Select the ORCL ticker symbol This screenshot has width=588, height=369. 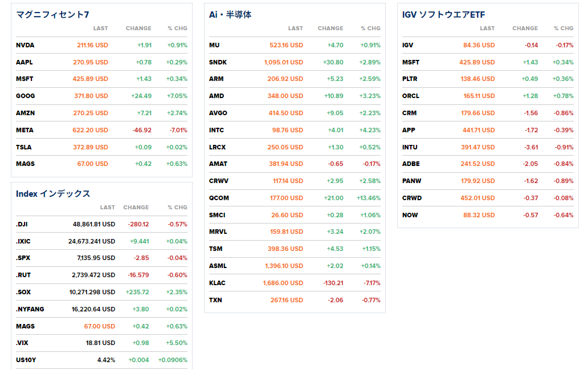click(x=411, y=96)
